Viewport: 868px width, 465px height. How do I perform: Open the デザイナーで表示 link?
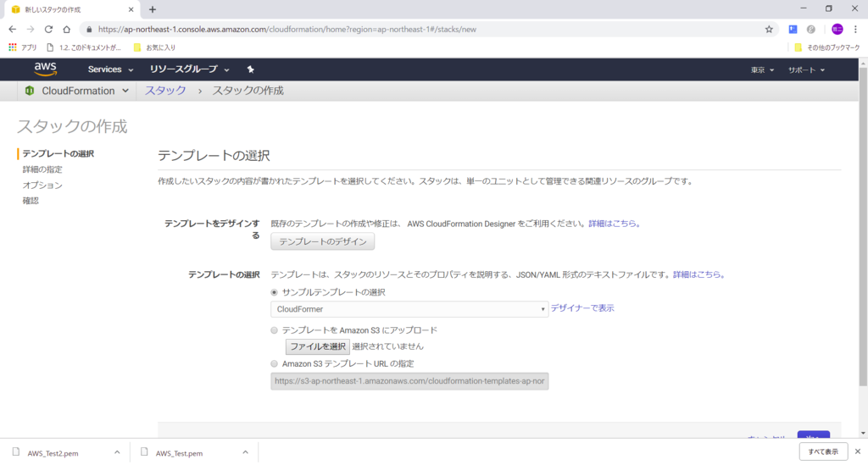tap(582, 308)
